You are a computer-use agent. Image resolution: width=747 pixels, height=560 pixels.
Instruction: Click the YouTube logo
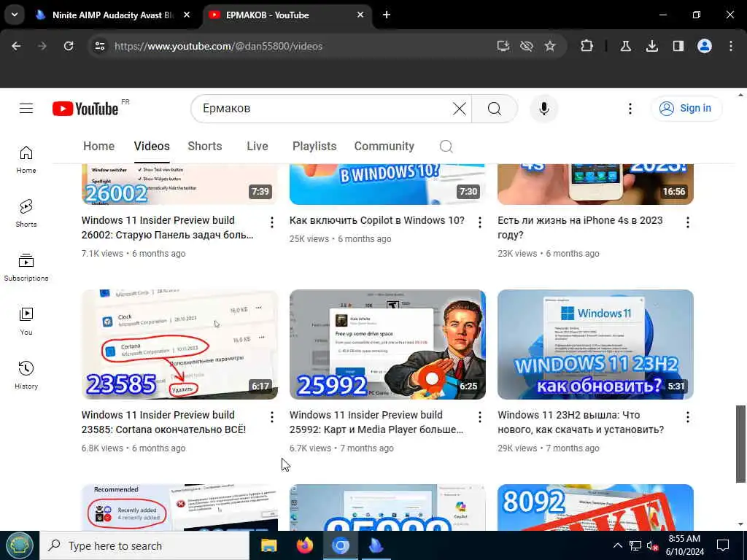point(85,109)
